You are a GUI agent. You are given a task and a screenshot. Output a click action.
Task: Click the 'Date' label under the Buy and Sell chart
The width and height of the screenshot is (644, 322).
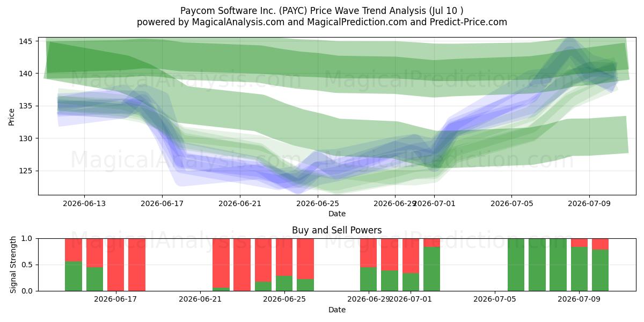coord(337,310)
